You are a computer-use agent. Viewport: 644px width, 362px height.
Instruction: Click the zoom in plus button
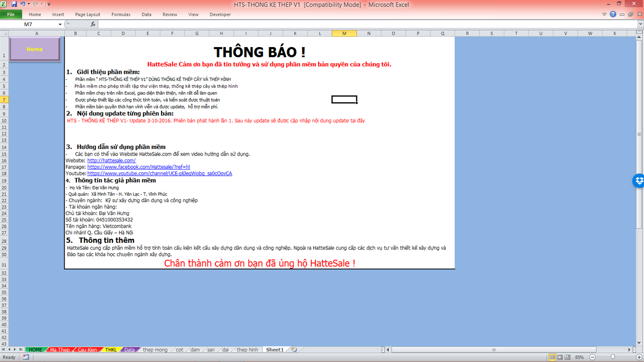639,357
